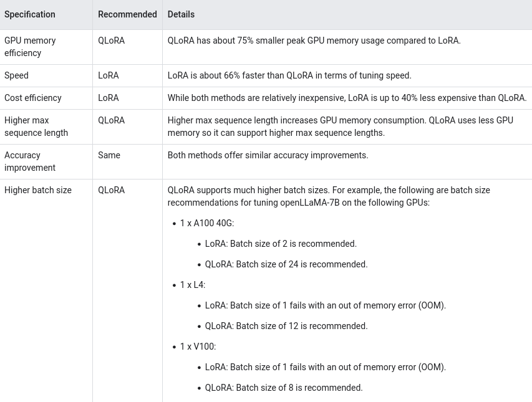Click the QLoRA batch size 24 line
This screenshot has width=532, height=402.
286,264
